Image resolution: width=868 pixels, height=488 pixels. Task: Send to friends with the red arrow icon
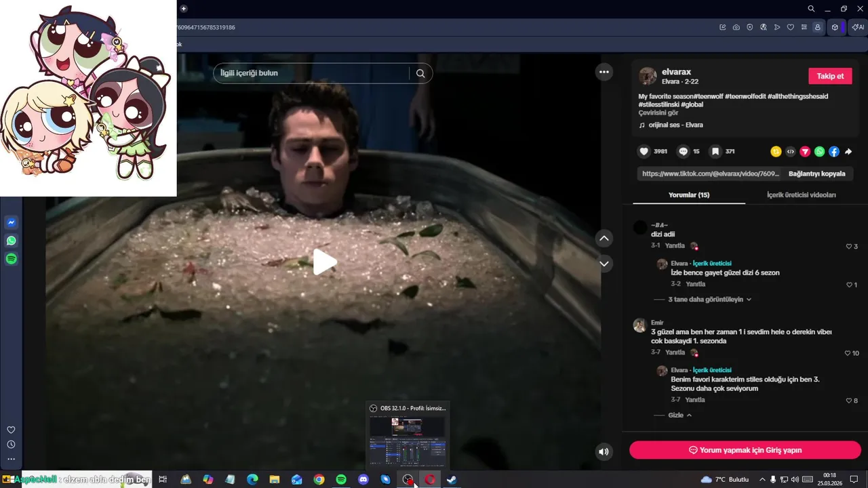coord(805,152)
